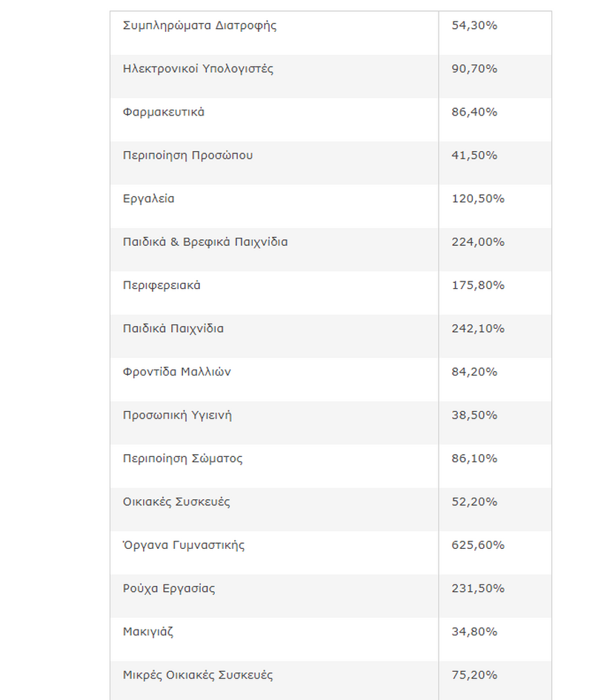Select the 625,60% percentage cell
Screen dimensions: 592x700
tap(478, 545)
